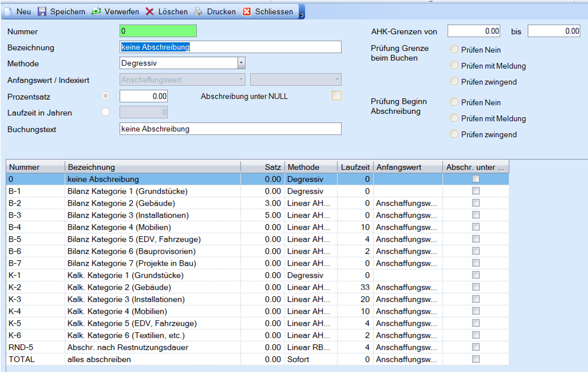Click the Verwerfen discard icon
The width and height of the screenshot is (588, 372).
tap(96, 11)
